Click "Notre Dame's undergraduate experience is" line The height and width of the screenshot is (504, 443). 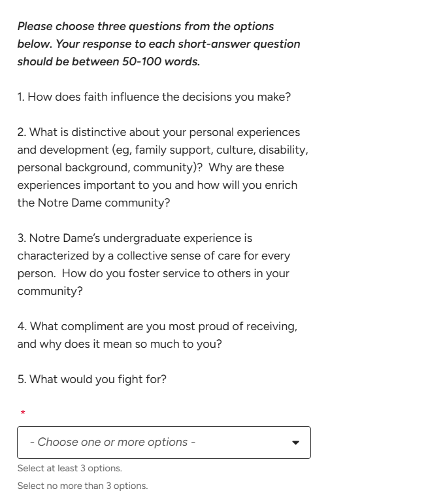(135, 239)
